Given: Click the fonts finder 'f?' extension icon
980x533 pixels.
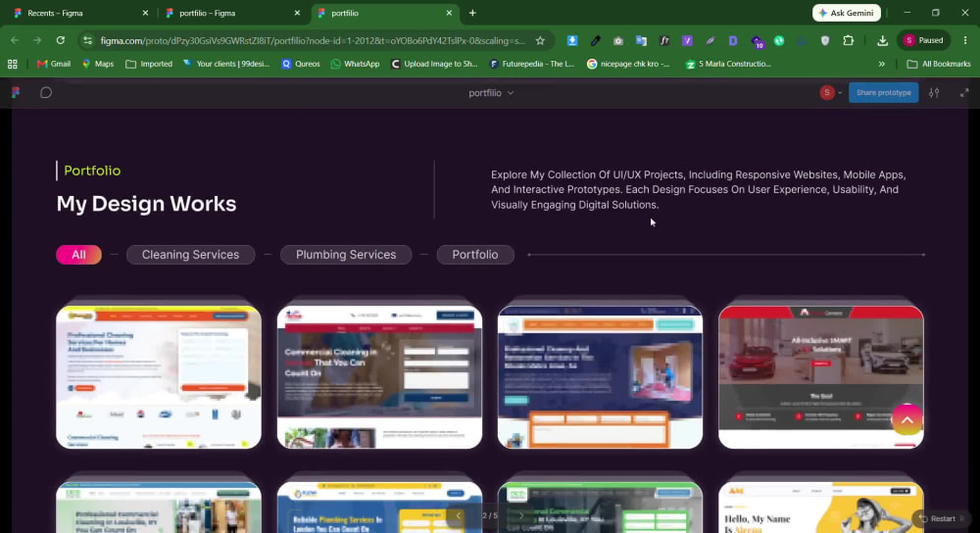Looking at the screenshot, I should tap(664, 40).
